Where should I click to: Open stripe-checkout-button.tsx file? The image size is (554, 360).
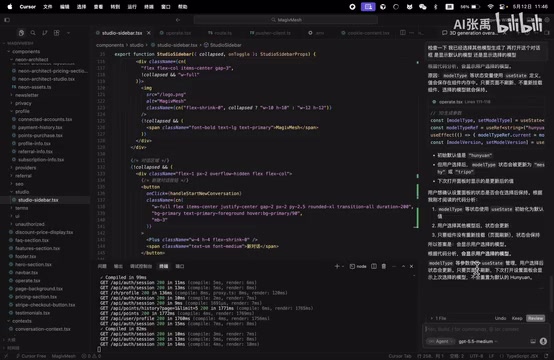pos(45,305)
